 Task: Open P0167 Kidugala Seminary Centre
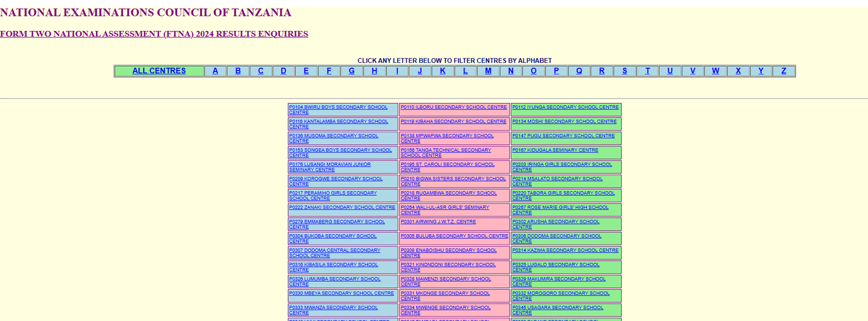click(555, 150)
